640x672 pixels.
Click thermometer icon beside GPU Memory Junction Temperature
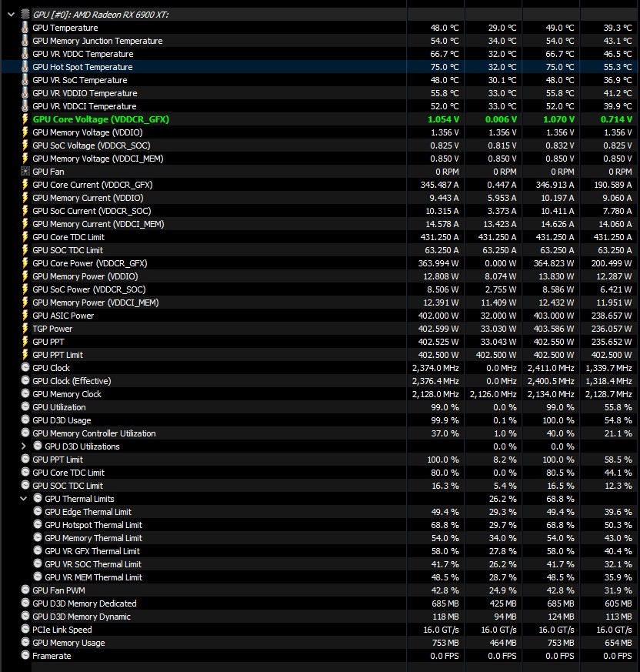tap(25, 41)
